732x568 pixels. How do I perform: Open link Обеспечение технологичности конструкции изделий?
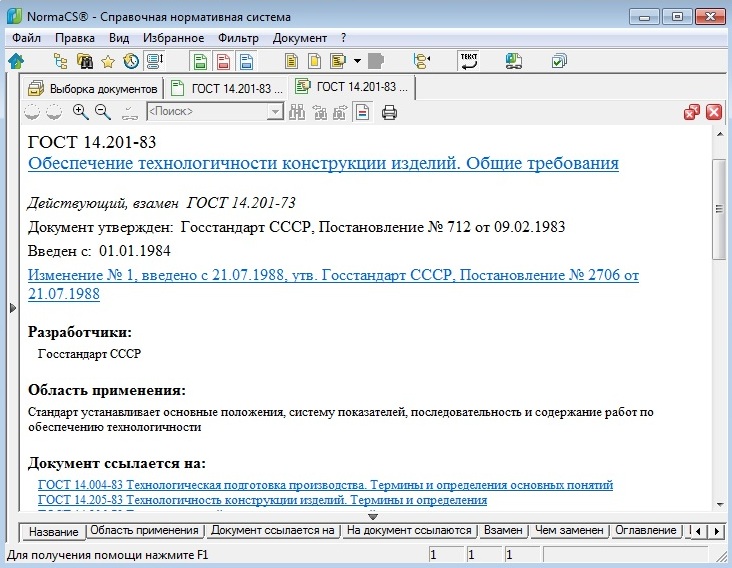pos(324,163)
